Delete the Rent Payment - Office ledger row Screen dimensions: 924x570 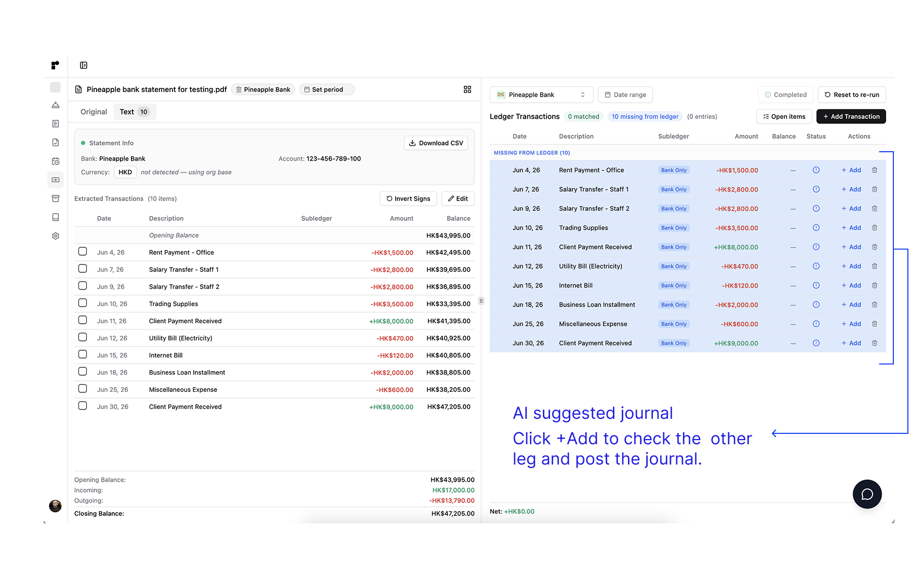875,170
